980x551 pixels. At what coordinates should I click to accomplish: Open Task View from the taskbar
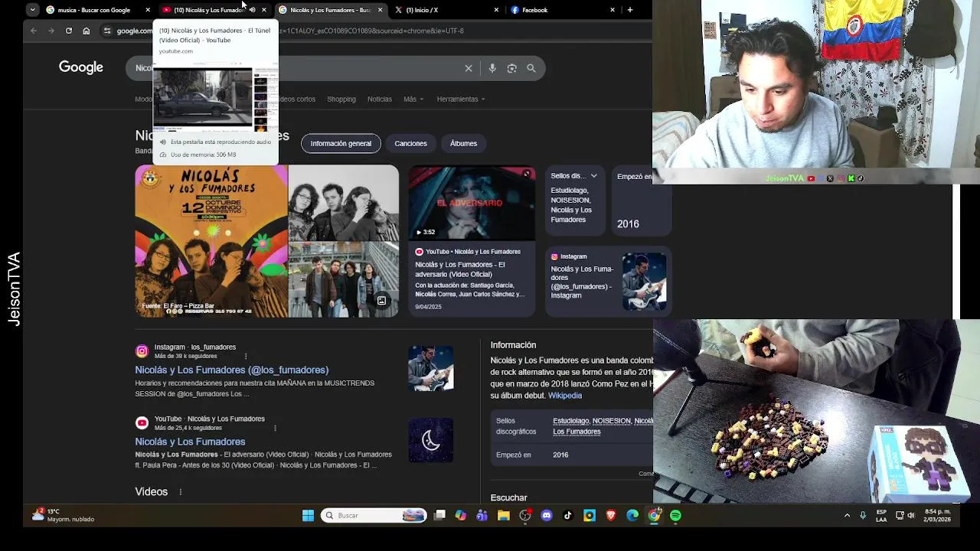pyautogui.click(x=439, y=516)
